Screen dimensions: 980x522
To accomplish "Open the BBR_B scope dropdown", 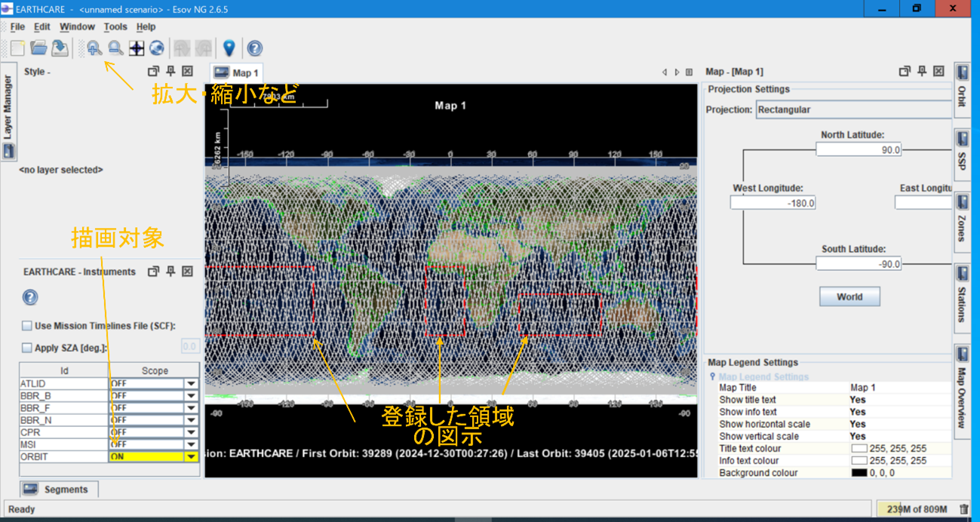I will (192, 395).
